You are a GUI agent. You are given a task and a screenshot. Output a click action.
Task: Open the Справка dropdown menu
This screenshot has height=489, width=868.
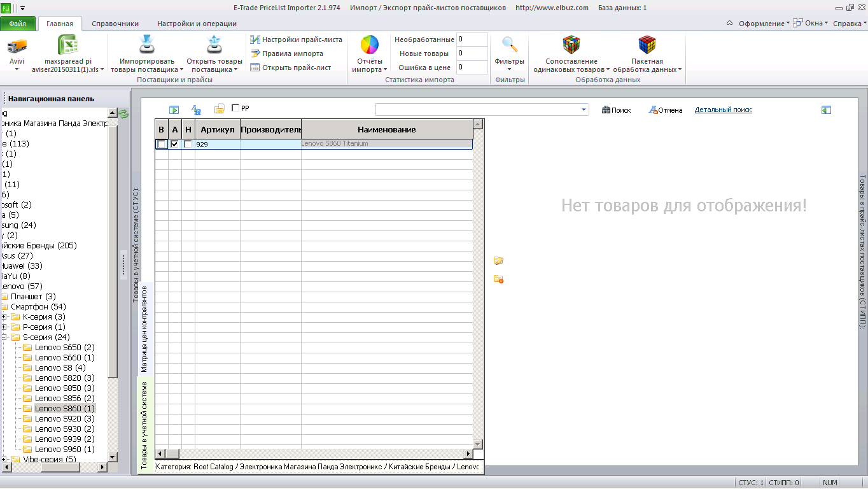click(850, 24)
